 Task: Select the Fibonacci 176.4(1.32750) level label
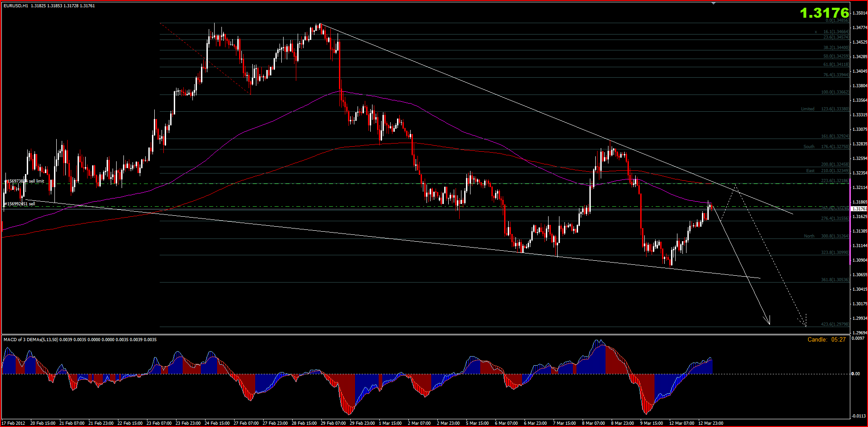click(835, 147)
